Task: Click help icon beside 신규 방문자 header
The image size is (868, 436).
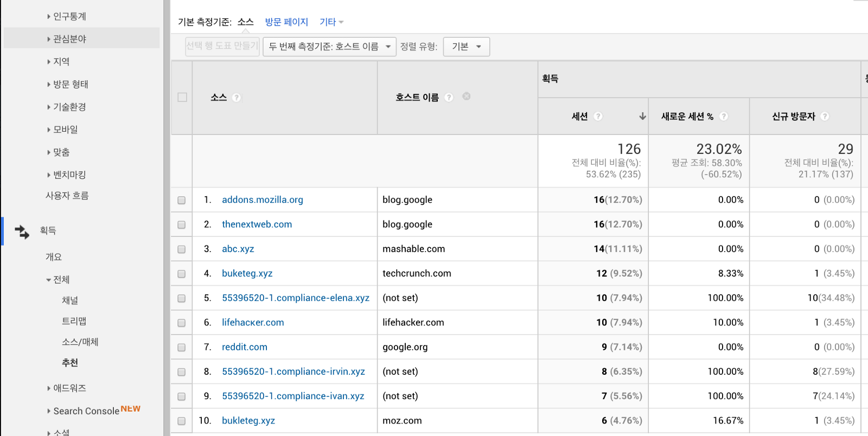Action: pyautogui.click(x=825, y=117)
